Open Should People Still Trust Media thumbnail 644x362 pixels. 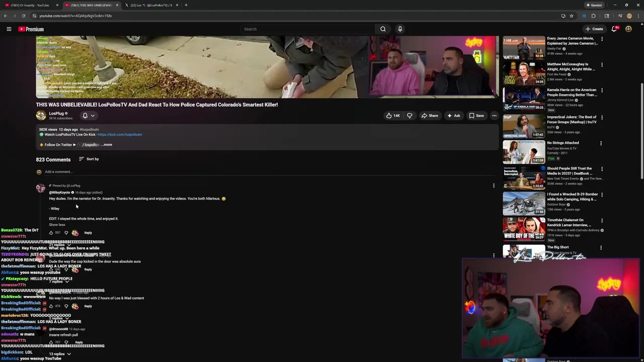point(524,177)
